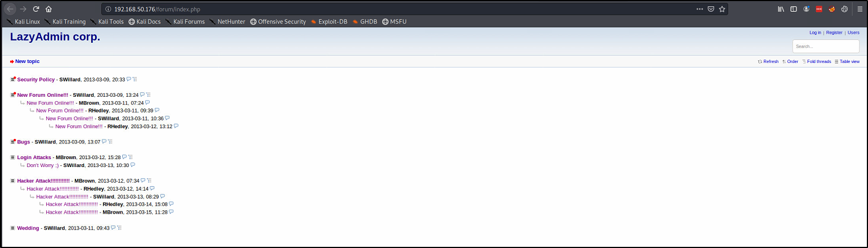Open NetHunter bookmark

(x=227, y=21)
